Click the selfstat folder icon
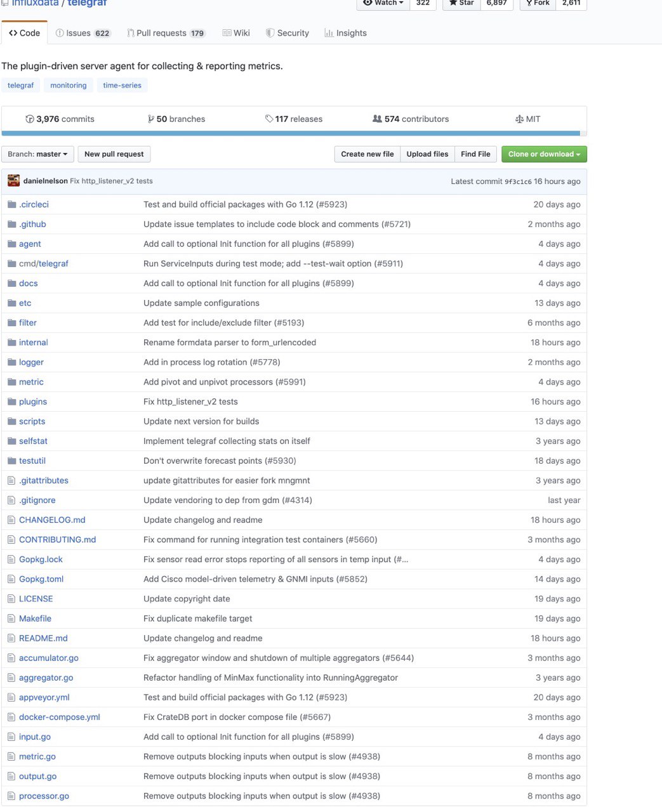662x812 pixels. [x=12, y=441]
